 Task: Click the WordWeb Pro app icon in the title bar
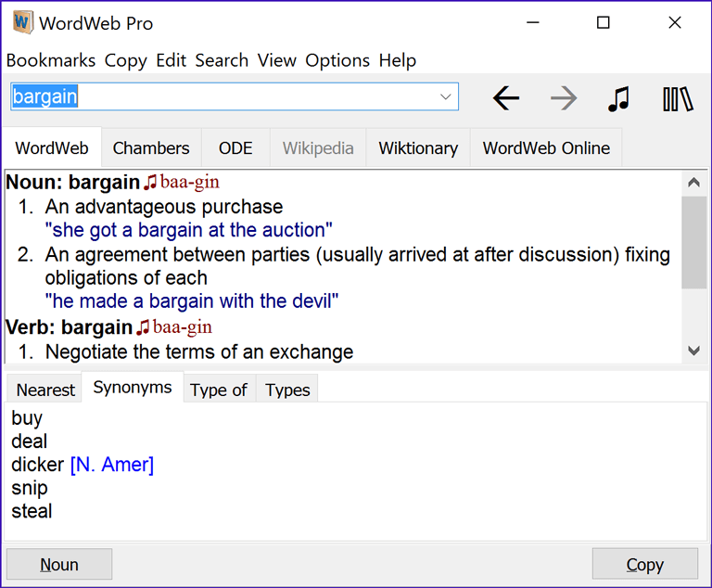point(22,22)
